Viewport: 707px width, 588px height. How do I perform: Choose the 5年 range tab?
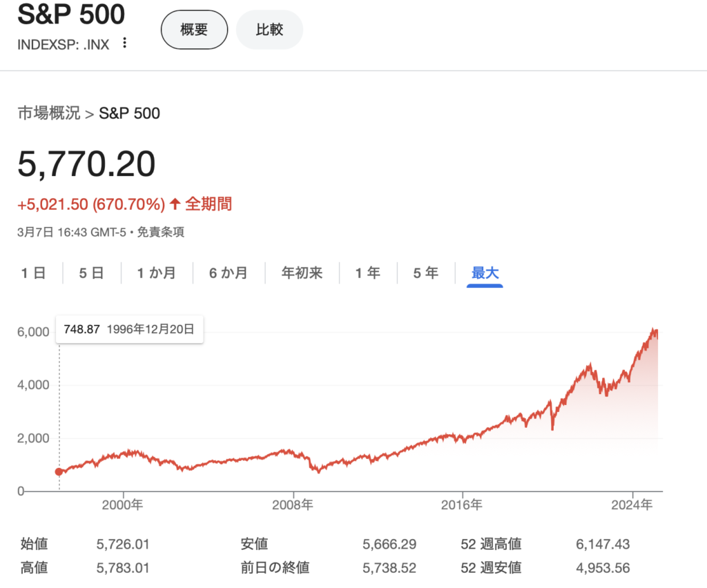[425, 273]
